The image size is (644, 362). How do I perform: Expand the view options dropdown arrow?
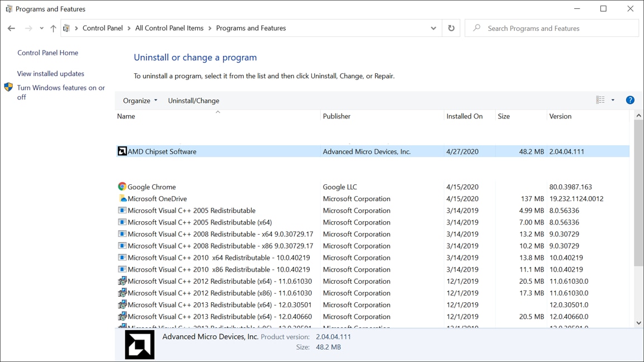tap(613, 100)
